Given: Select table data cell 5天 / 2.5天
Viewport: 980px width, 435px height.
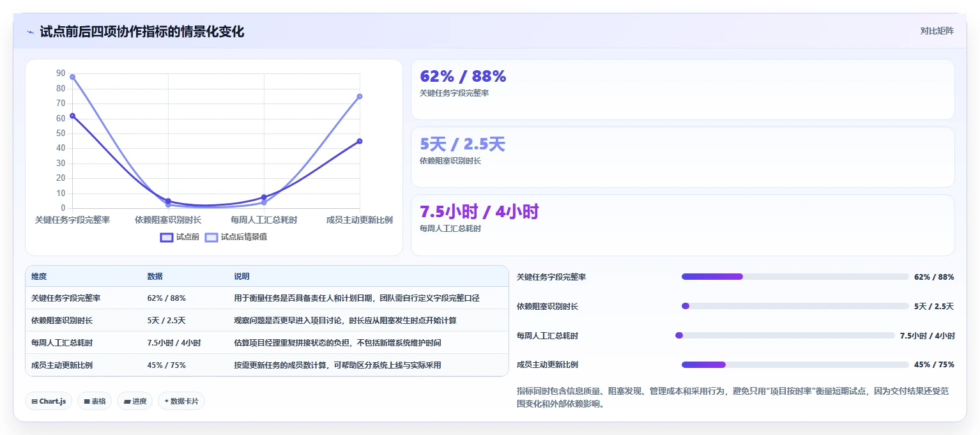Looking at the screenshot, I should point(166,321).
